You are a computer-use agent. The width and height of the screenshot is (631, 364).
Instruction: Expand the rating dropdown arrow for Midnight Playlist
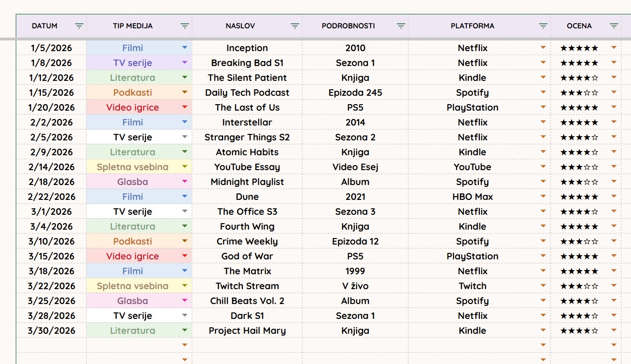[x=614, y=181]
